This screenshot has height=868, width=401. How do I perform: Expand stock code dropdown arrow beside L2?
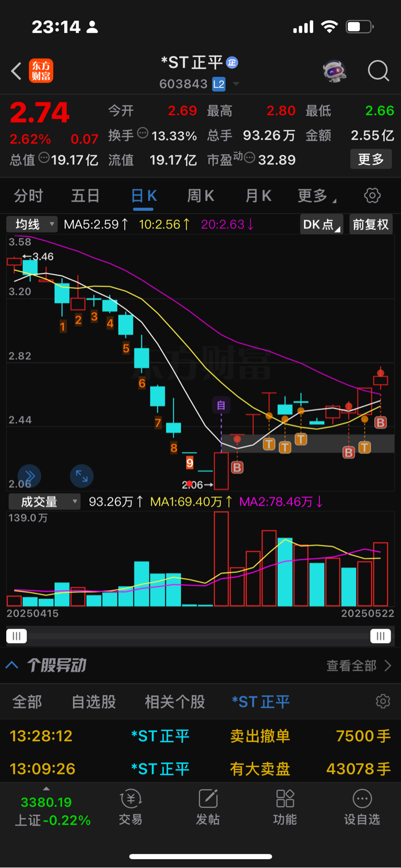pos(236,84)
